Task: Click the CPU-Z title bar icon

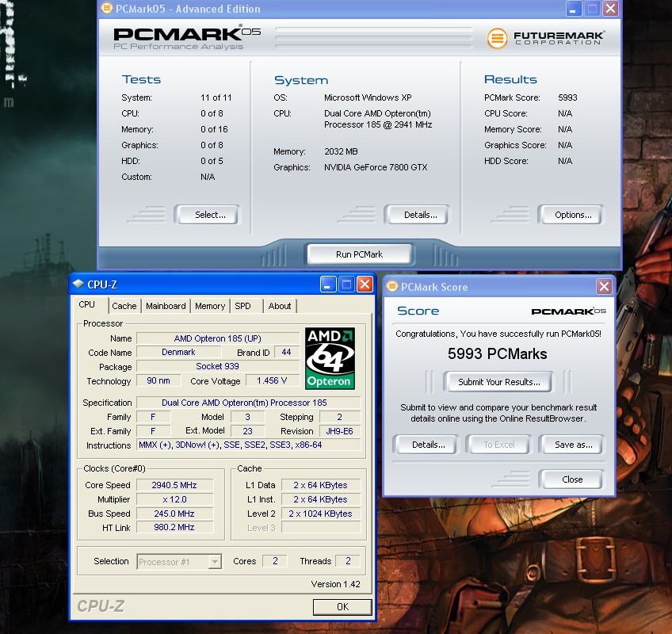Action: pyautogui.click(x=78, y=284)
